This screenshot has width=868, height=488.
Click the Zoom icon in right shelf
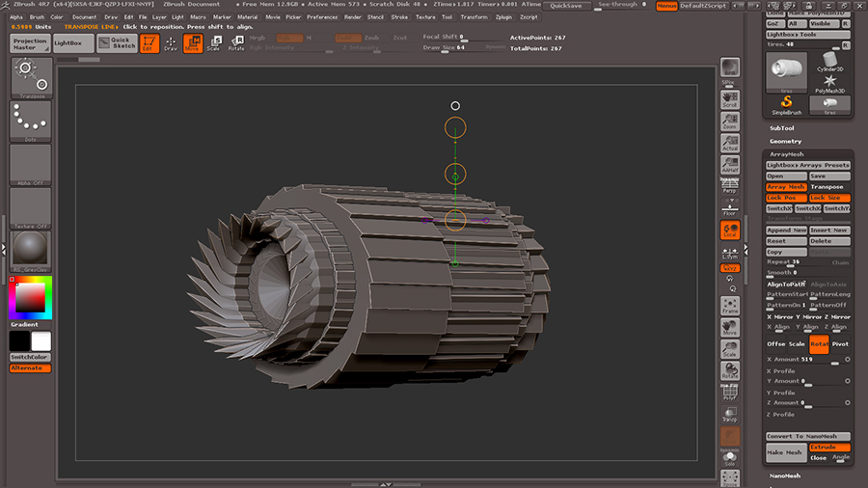[x=730, y=120]
